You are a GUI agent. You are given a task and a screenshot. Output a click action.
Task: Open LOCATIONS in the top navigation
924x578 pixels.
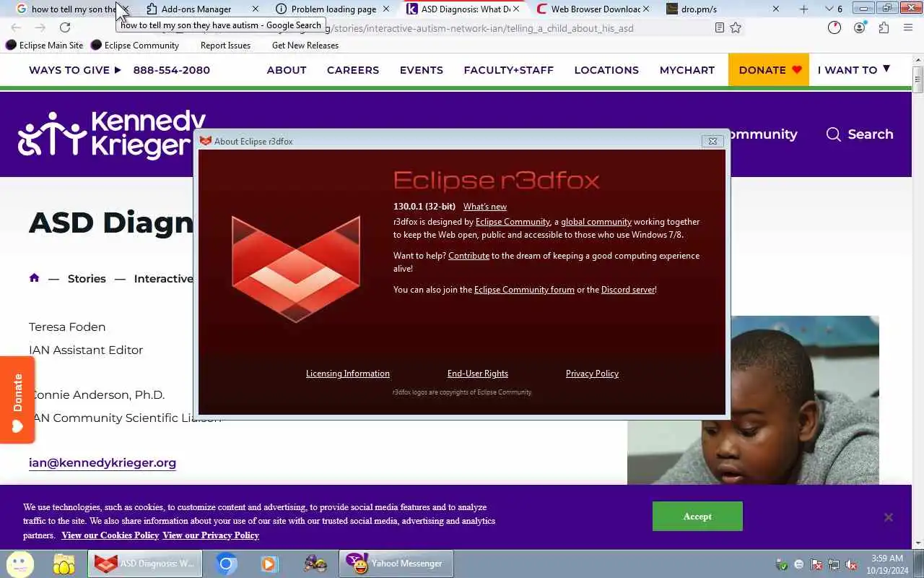coord(606,70)
